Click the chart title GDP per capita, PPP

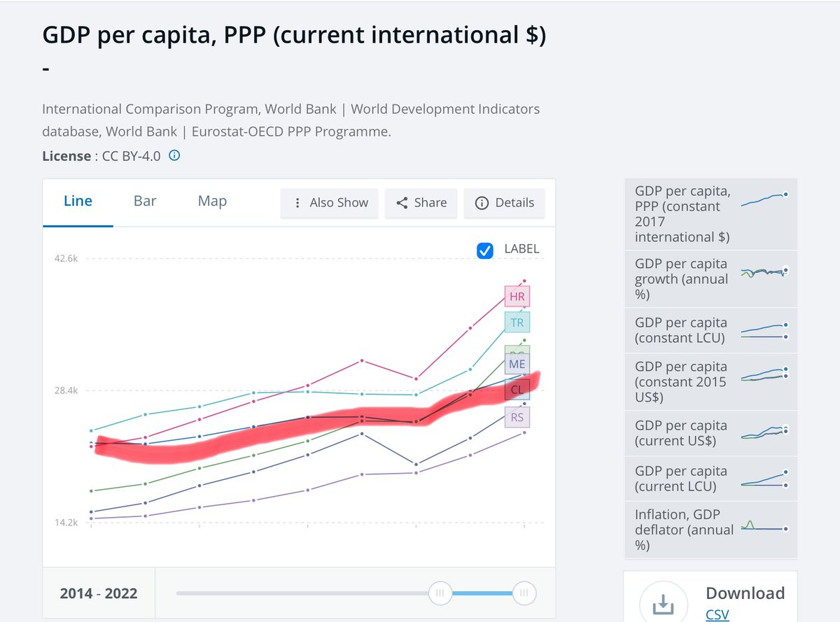tap(294, 36)
